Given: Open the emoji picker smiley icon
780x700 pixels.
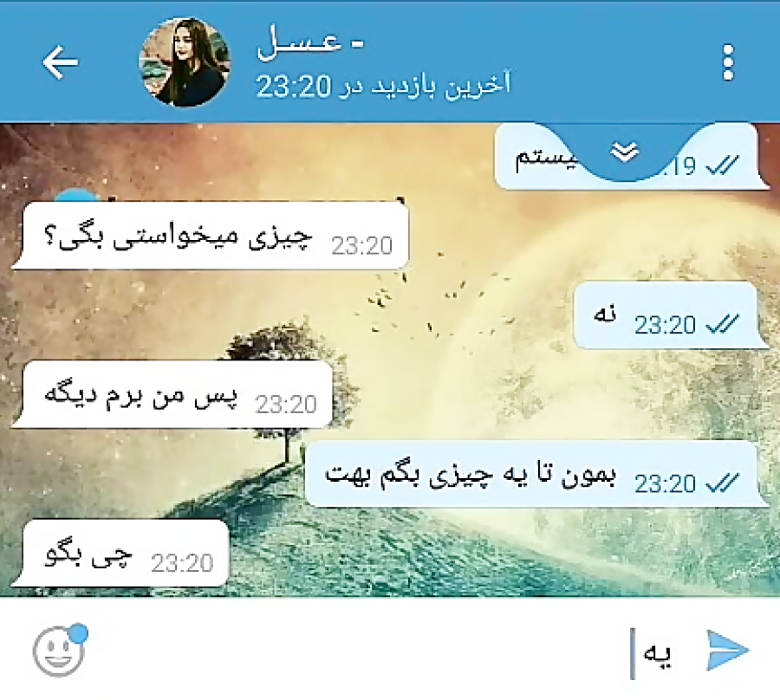Looking at the screenshot, I should [59, 651].
